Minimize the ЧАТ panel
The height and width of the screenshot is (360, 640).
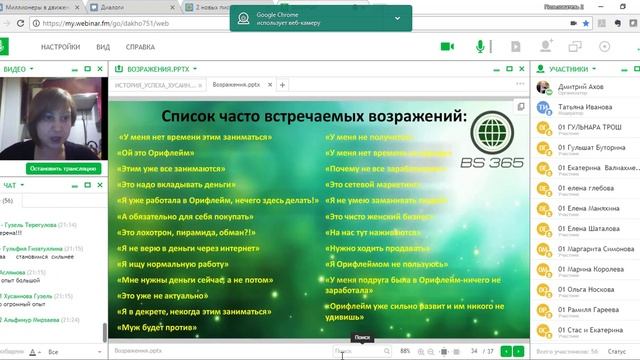[75, 186]
